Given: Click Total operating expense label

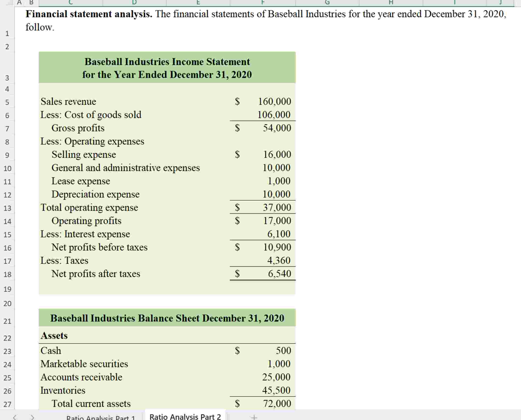Looking at the screenshot, I should (89, 208).
